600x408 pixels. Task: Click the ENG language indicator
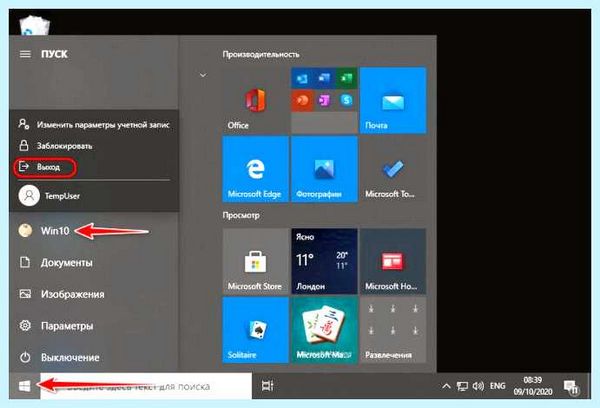pos(497,386)
